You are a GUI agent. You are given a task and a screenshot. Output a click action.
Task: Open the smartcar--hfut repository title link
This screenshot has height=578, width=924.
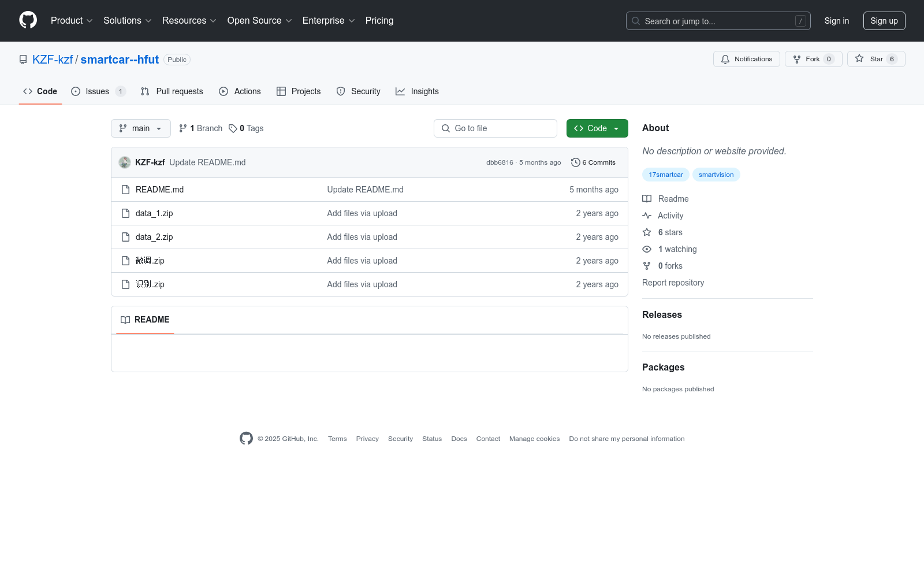click(x=120, y=60)
